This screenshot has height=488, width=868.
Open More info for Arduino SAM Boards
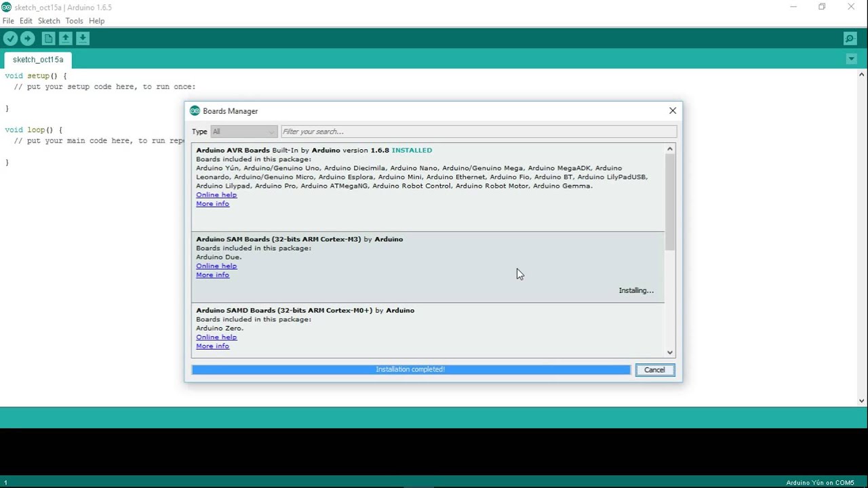pyautogui.click(x=213, y=274)
